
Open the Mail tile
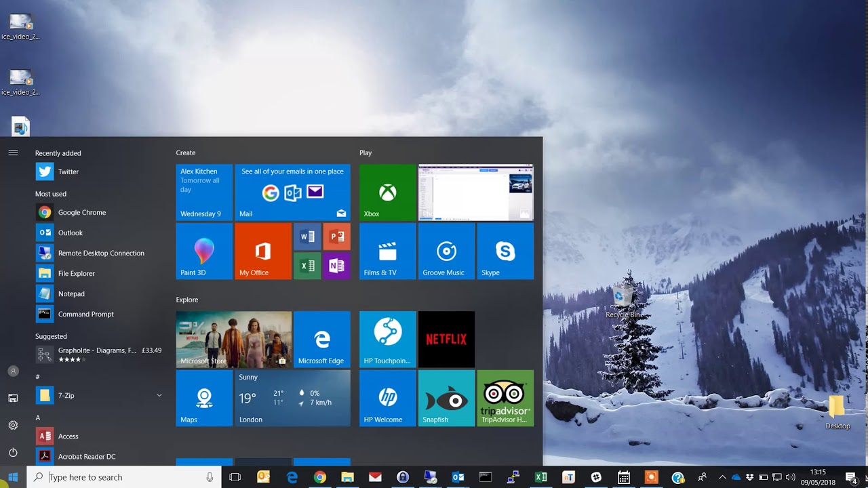(x=293, y=192)
